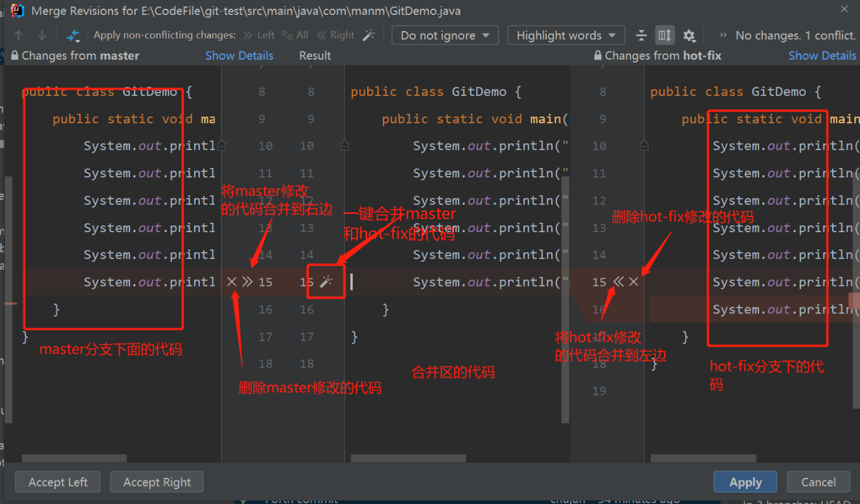The width and height of the screenshot is (860, 504).
Task: Click the lock icon beside Changes from hot-fix
Action: [598, 55]
